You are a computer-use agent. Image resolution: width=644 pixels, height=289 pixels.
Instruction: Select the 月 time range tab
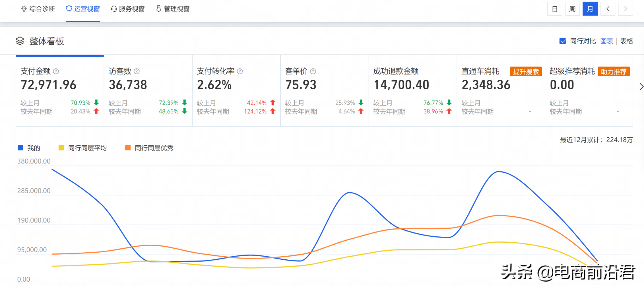(590, 9)
